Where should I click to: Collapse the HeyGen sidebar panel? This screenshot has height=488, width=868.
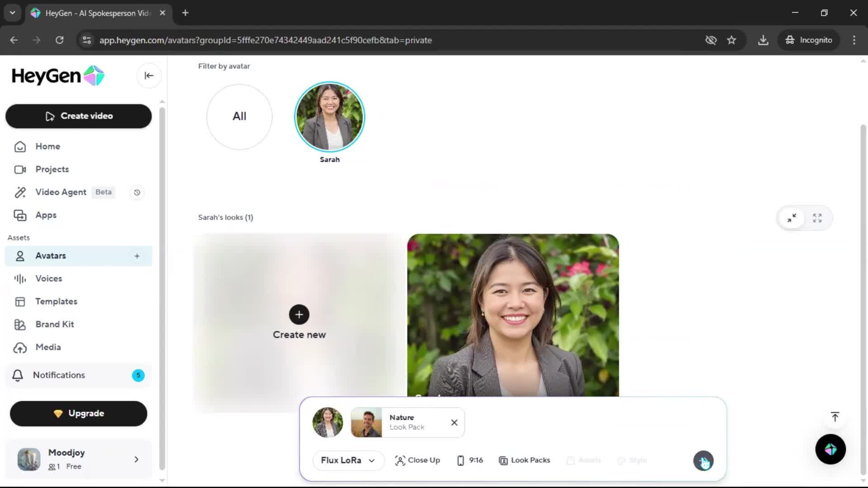149,75
